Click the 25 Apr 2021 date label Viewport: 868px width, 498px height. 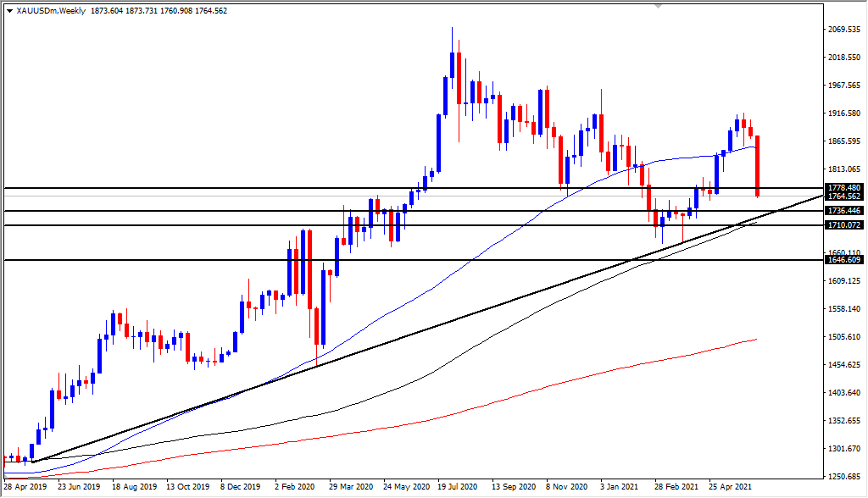coord(730,487)
